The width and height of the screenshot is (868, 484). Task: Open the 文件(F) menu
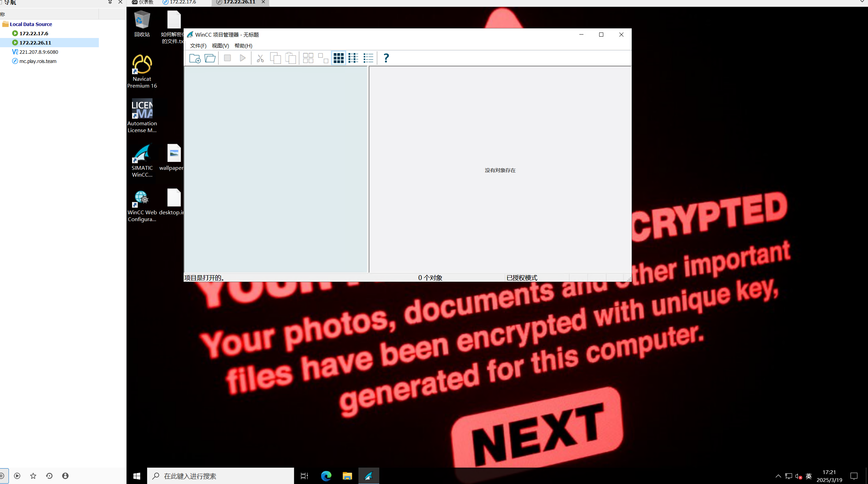coord(198,46)
